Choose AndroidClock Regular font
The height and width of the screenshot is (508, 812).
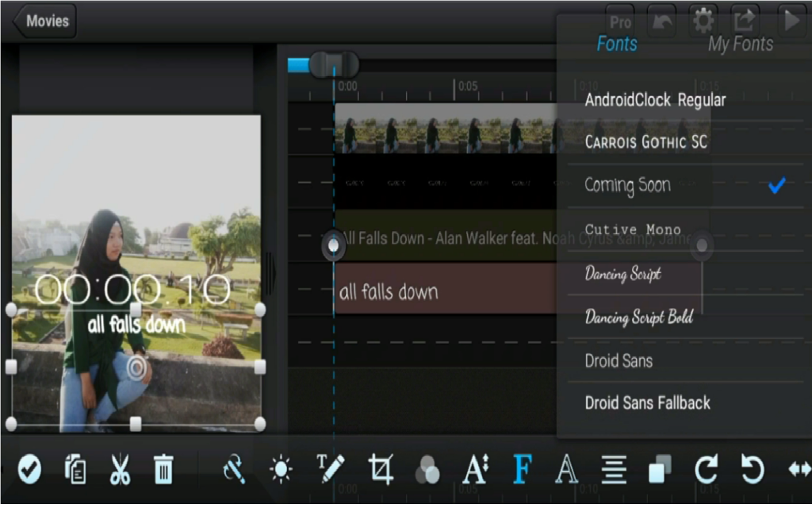click(x=685, y=99)
